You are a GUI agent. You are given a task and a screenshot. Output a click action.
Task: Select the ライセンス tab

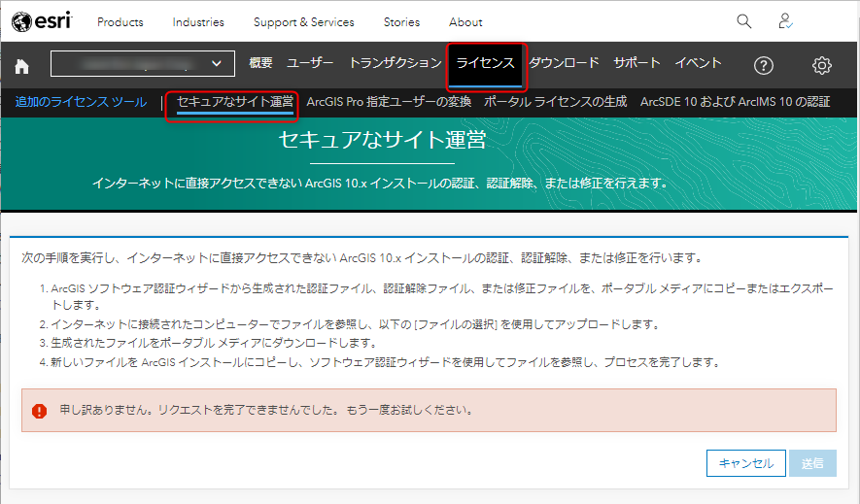pos(486,63)
